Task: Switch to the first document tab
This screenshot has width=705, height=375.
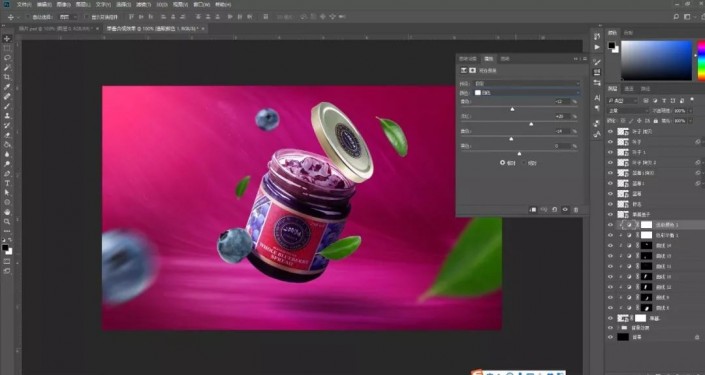Action: click(x=55, y=28)
